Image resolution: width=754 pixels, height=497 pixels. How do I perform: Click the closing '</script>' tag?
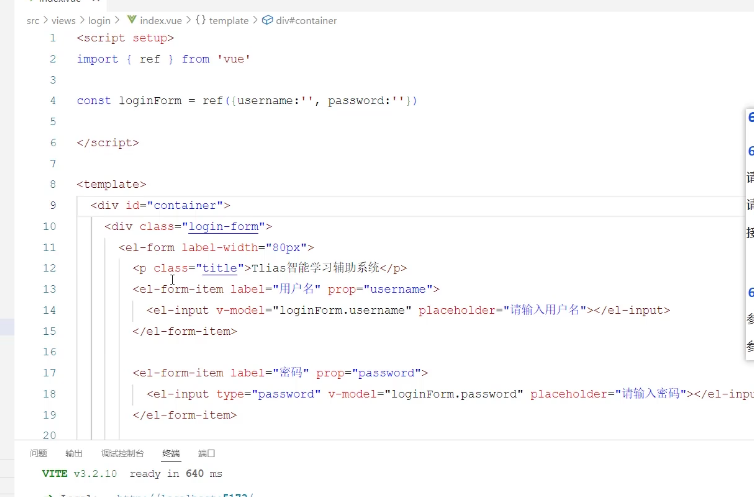click(x=108, y=143)
